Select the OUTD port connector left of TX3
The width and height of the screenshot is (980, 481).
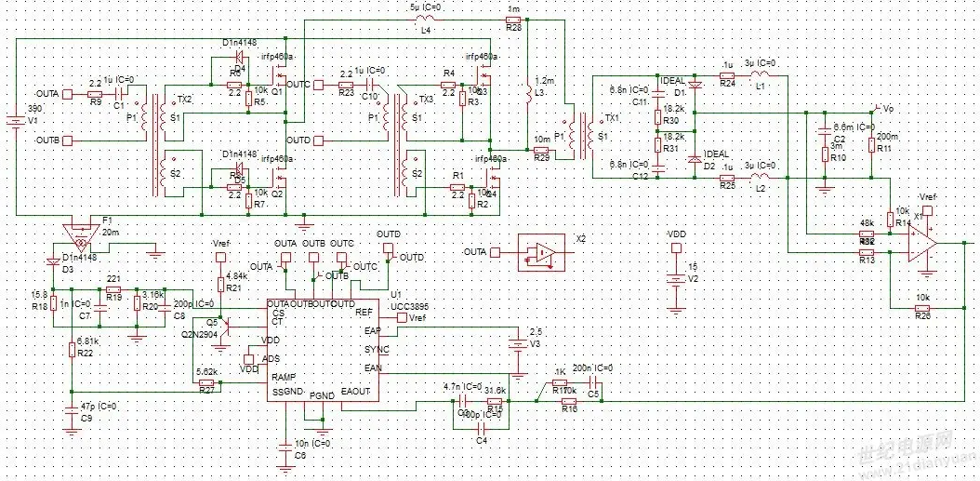point(319,140)
